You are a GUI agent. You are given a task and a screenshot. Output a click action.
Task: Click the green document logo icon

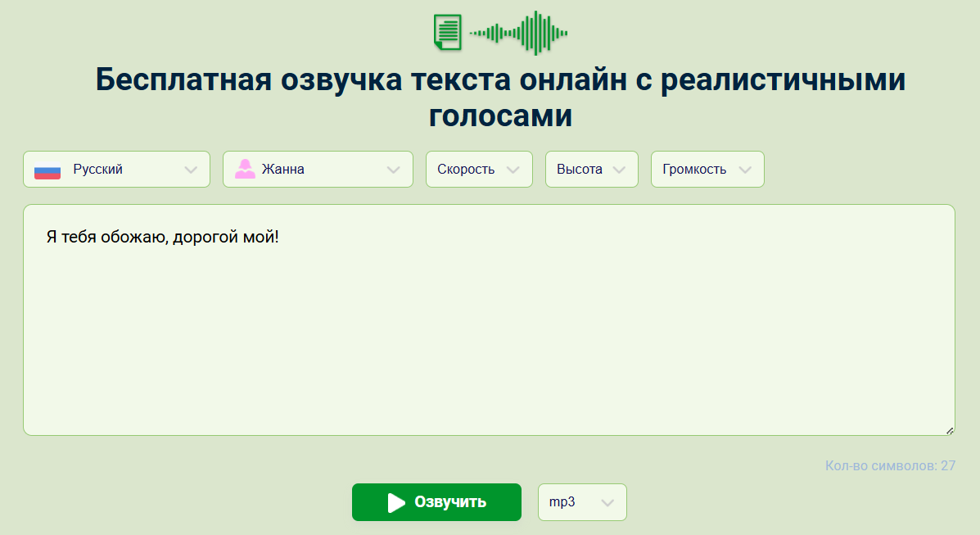tap(447, 32)
